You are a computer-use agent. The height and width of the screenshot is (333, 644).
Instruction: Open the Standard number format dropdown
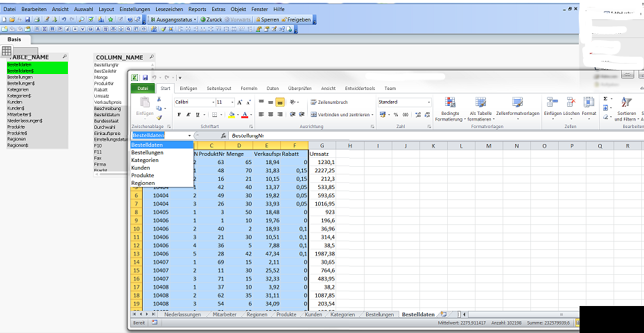coord(428,102)
